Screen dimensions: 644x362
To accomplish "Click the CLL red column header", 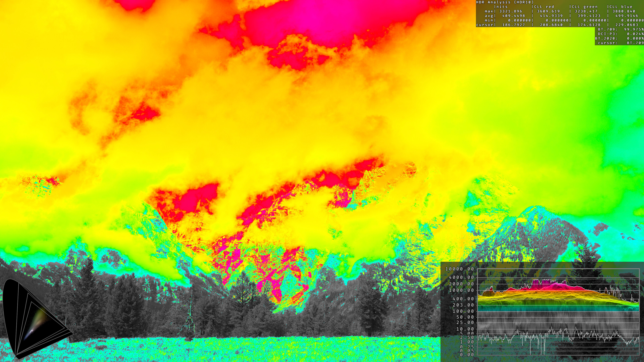I will (544, 7).
